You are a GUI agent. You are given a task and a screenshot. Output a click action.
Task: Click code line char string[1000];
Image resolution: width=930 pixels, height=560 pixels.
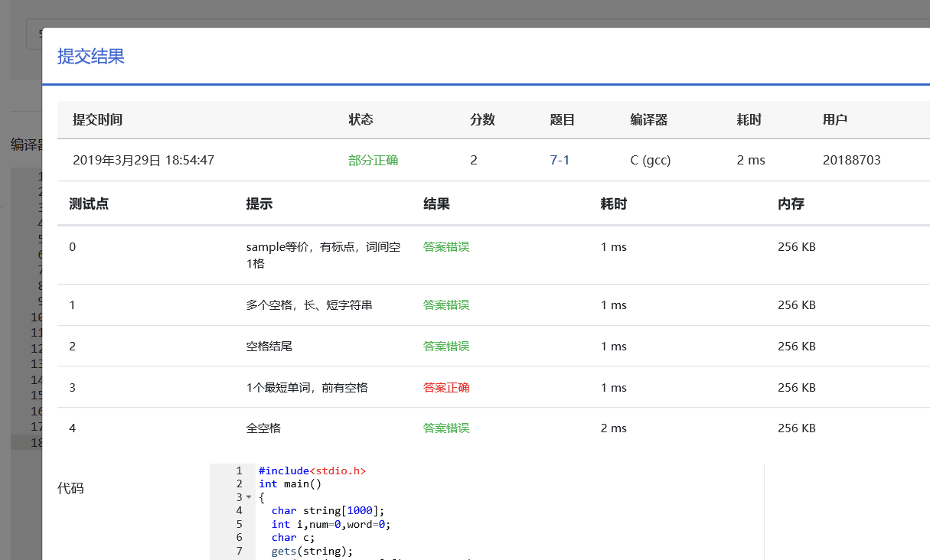(x=328, y=510)
